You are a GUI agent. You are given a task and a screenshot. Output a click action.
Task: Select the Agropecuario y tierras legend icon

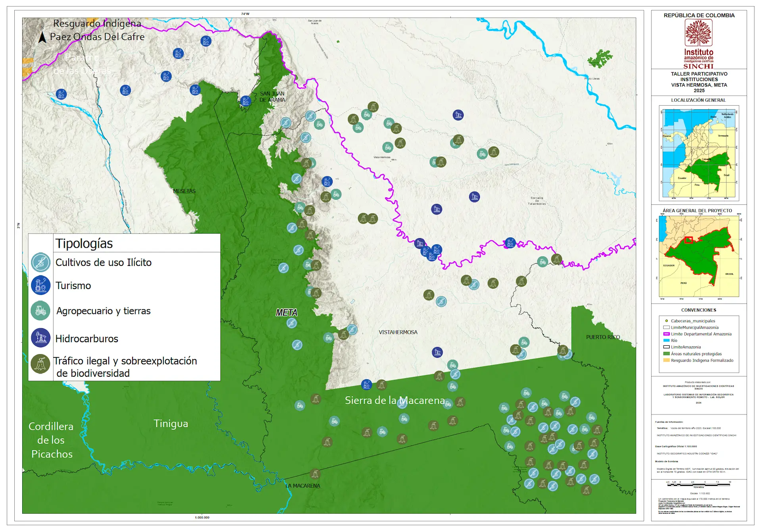[40, 310]
